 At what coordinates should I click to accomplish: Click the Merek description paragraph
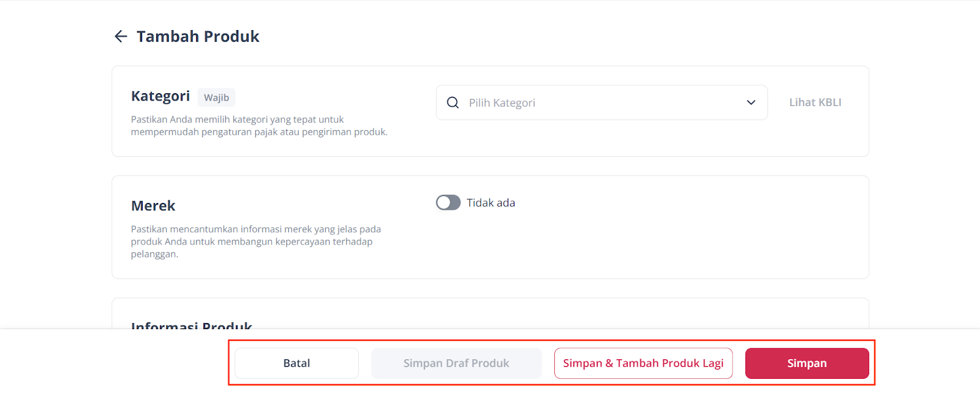coord(255,242)
